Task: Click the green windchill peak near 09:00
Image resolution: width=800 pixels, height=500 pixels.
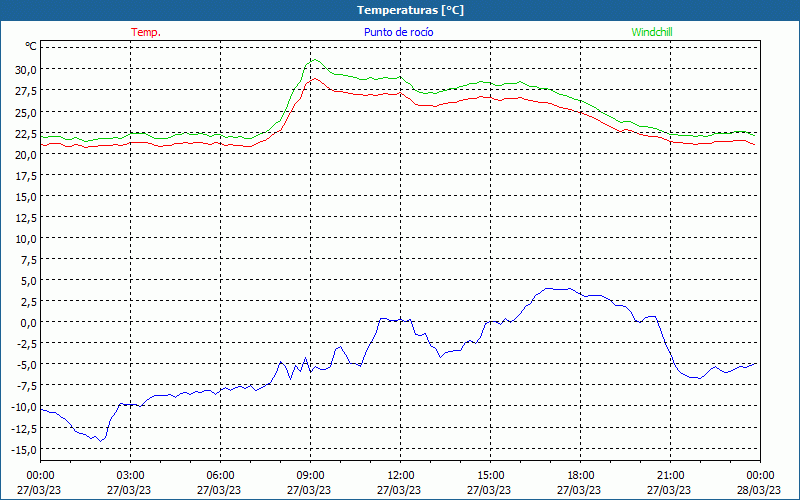Action: tap(315, 60)
